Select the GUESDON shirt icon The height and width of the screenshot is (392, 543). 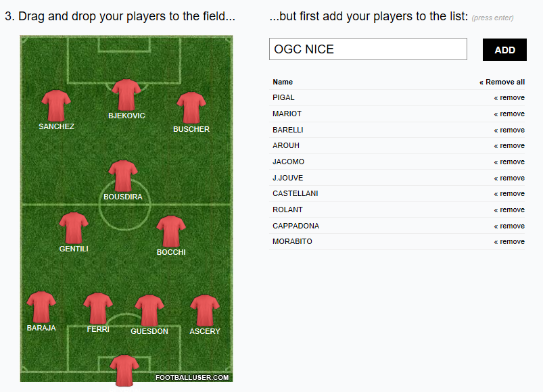149,310
